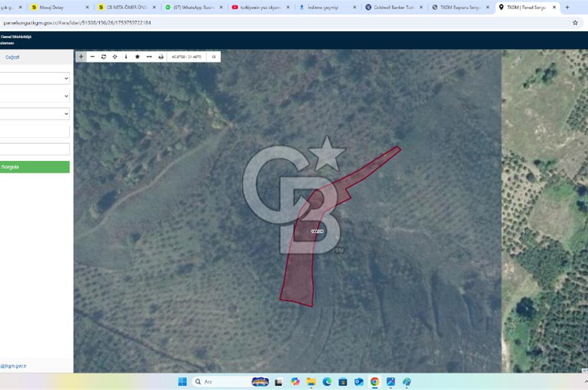Select the distance measure tool

(149, 57)
